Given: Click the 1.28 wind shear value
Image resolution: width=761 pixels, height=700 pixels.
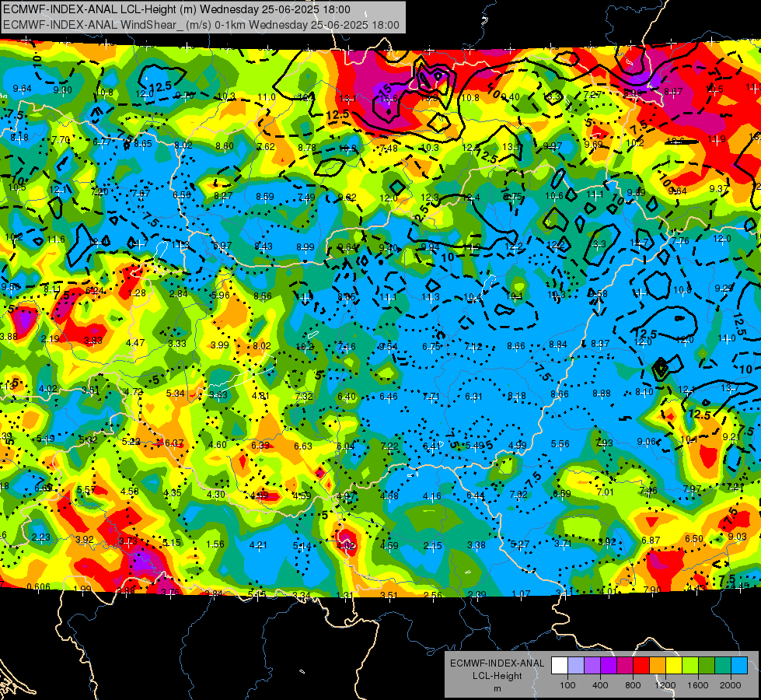Looking at the screenshot, I should (x=137, y=293).
